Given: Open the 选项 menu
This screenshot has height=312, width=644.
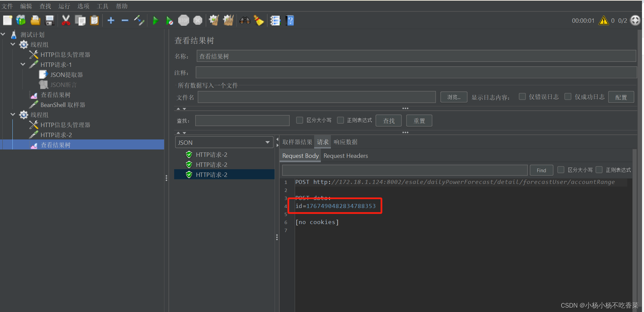Looking at the screenshot, I should [83, 6].
